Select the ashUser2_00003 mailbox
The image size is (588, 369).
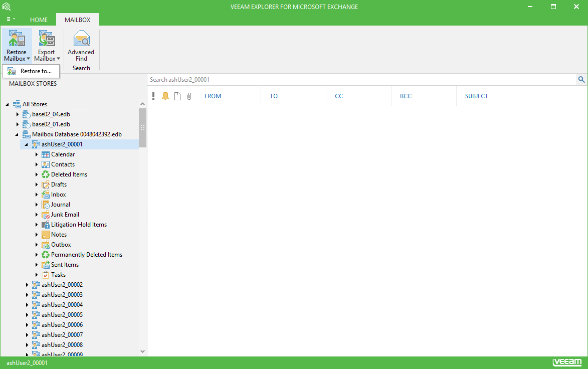(62, 295)
